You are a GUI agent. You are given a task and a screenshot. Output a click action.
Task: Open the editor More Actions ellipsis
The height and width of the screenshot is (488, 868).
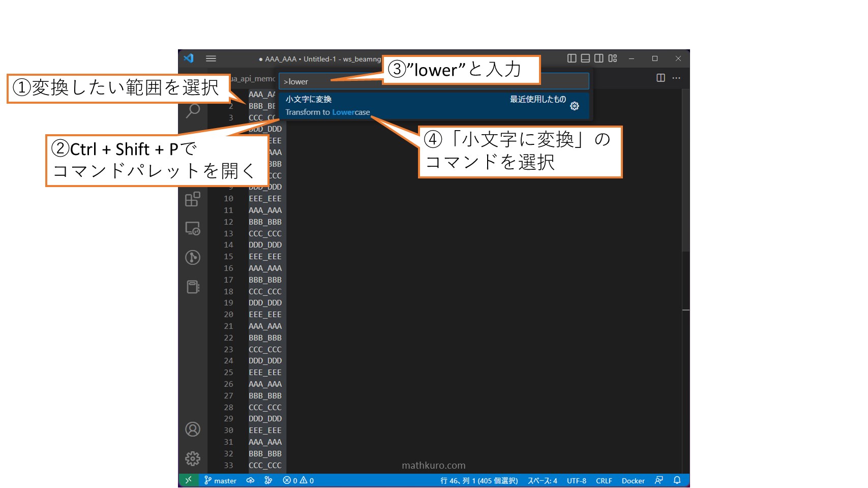coord(676,78)
